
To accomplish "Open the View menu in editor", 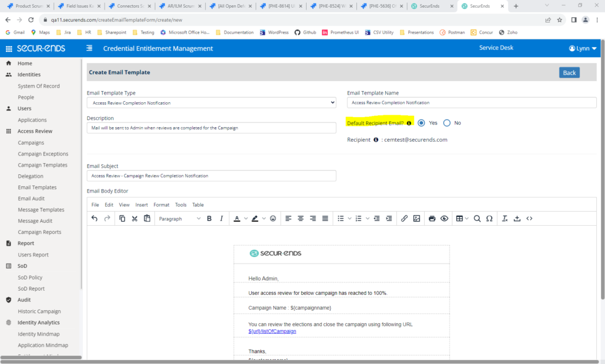I will [x=124, y=205].
